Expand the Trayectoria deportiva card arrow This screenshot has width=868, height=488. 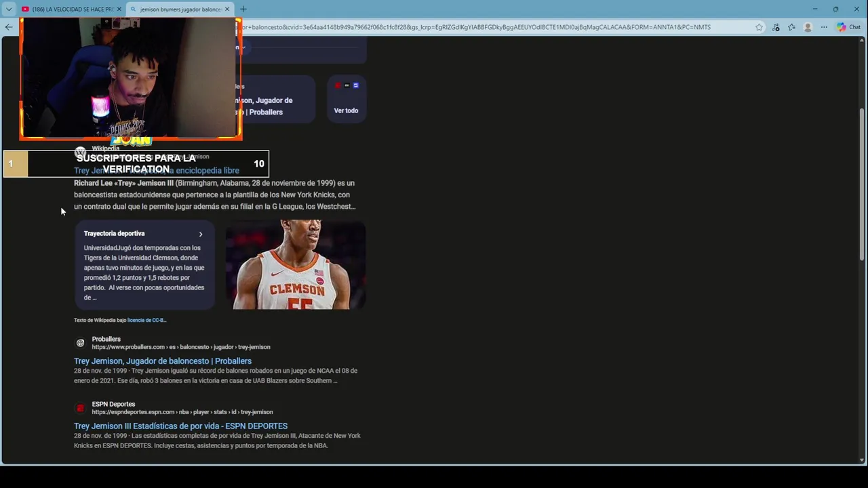201,234
